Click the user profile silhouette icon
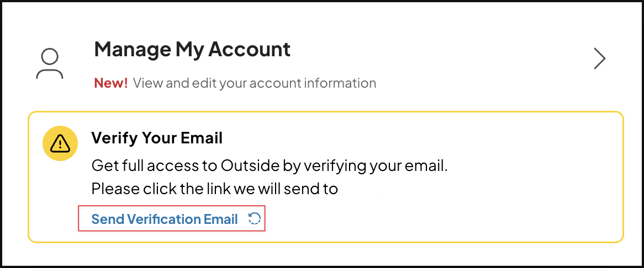 click(x=50, y=64)
